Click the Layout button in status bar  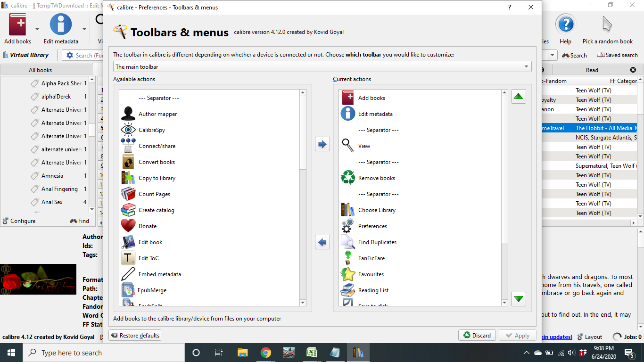tap(589, 337)
